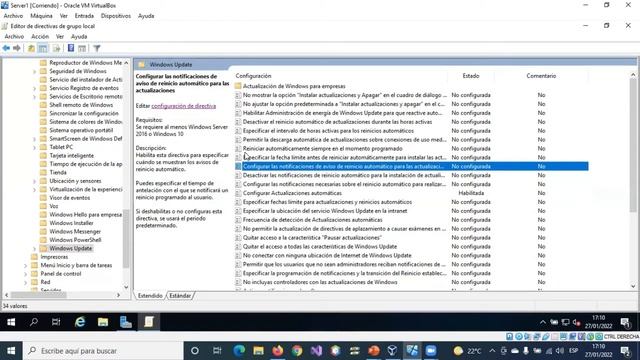Open the guest VM Start button
This screenshot has height=360, width=640.
[11, 322]
